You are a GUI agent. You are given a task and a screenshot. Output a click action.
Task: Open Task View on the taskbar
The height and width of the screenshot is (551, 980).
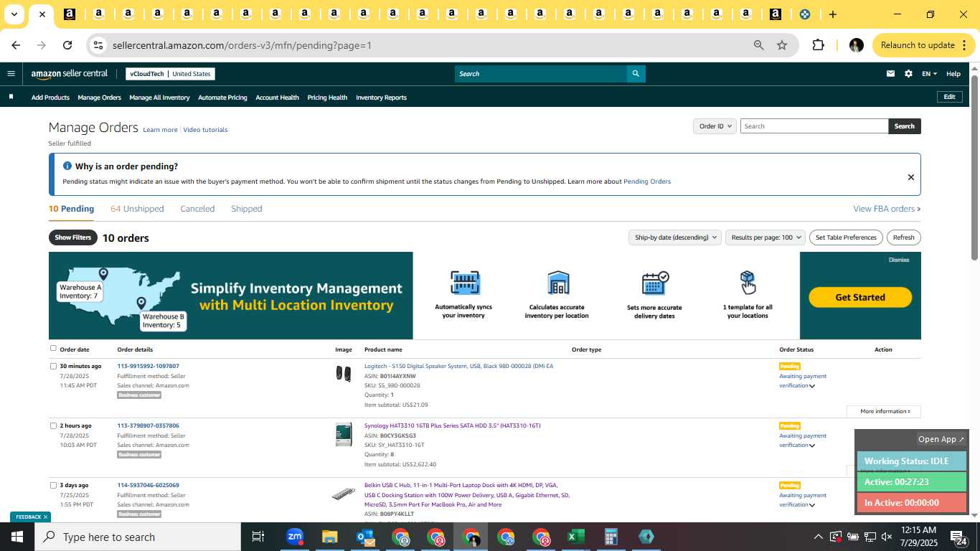coord(258,537)
